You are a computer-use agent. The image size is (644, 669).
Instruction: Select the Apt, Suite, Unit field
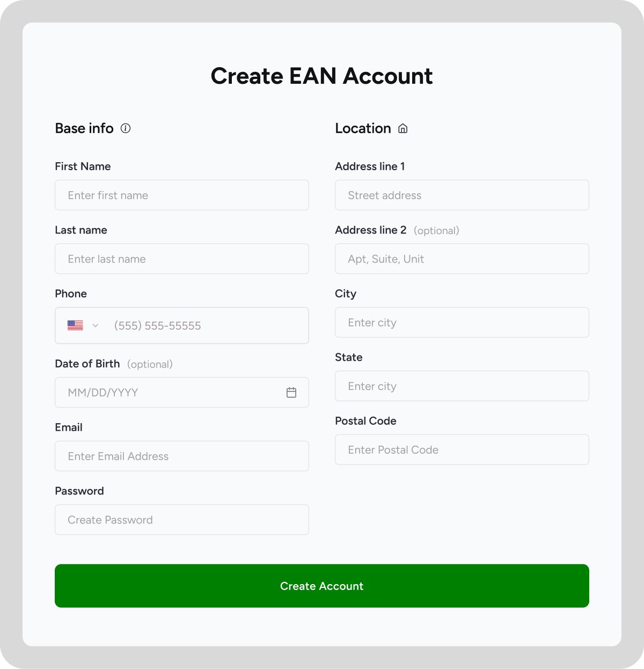point(462,259)
